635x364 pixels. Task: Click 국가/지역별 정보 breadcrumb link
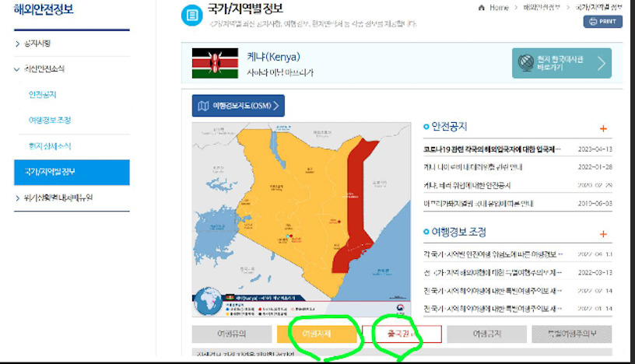[x=598, y=8]
